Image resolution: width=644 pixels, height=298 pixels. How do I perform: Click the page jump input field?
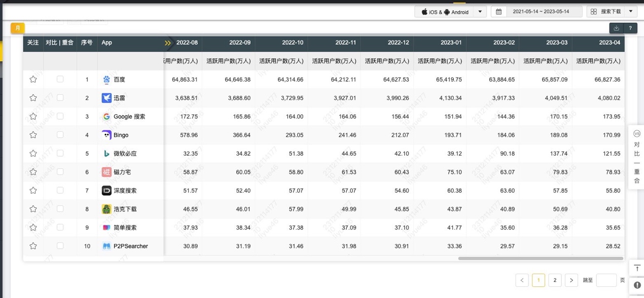click(606, 280)
